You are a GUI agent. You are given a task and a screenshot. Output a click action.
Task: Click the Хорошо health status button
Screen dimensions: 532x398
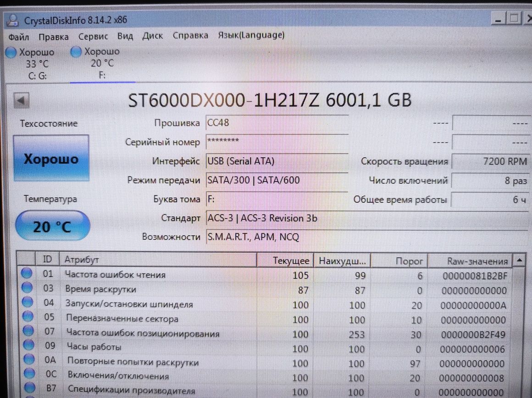coord(51,159)
